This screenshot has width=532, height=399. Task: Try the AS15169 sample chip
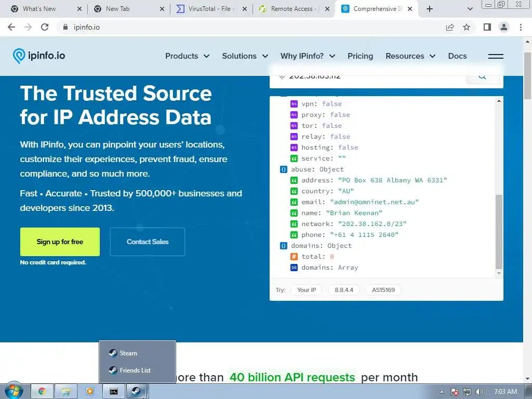[x=383, y=290]
